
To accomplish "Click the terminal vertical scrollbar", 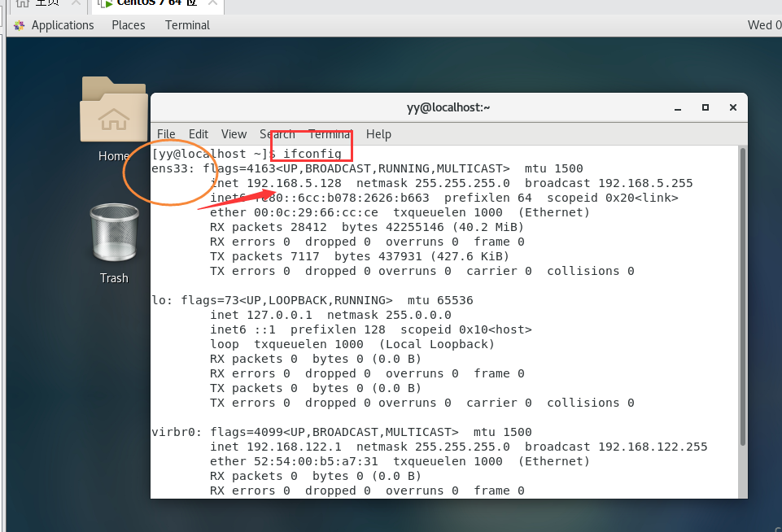I will [743, 297].
